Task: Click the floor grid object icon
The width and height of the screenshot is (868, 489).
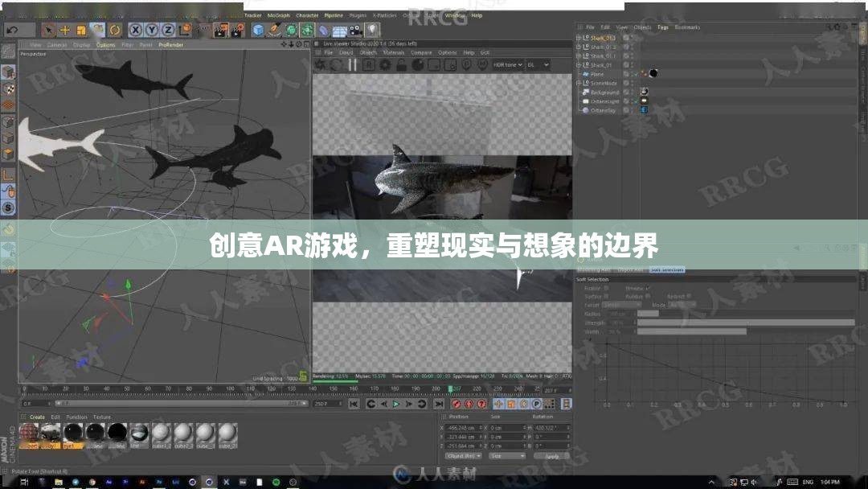Action: [x=339, y=31]
